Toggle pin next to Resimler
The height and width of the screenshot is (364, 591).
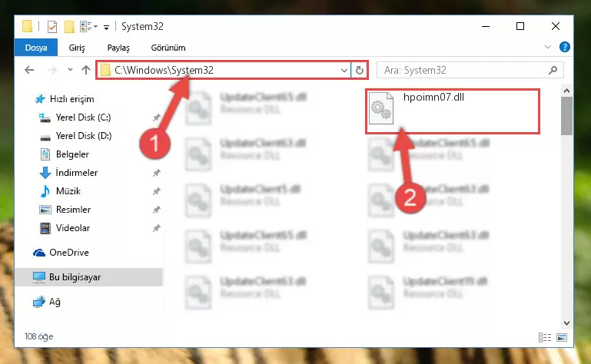click(x=157, y=210)
